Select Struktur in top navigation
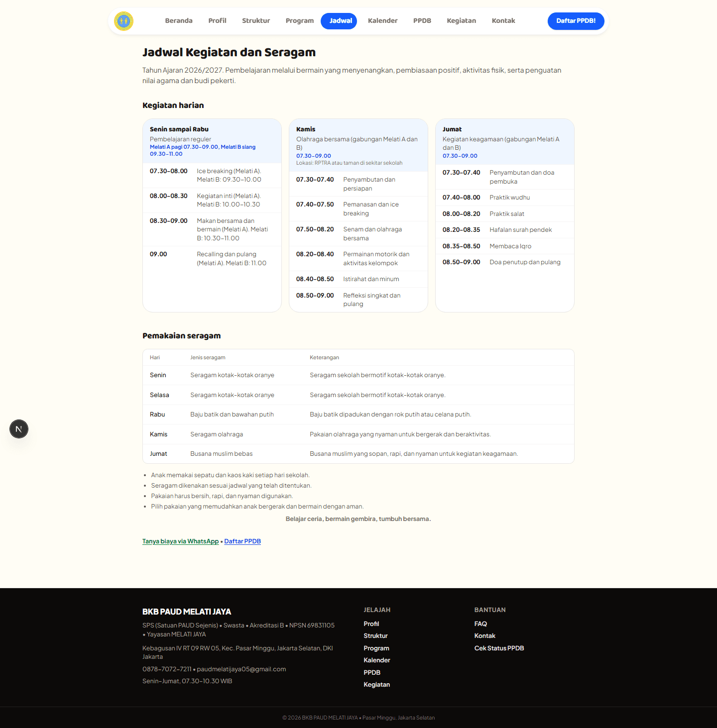The image size is (717, 728). [x=256, y=21]
